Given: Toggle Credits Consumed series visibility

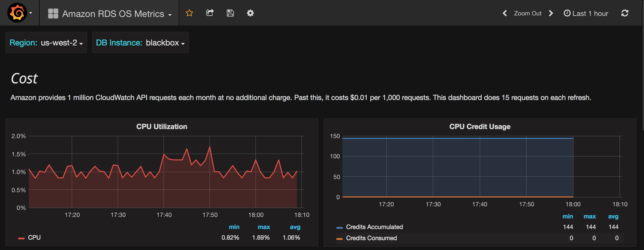Looking at the screenshot, I should pos(371,238).
